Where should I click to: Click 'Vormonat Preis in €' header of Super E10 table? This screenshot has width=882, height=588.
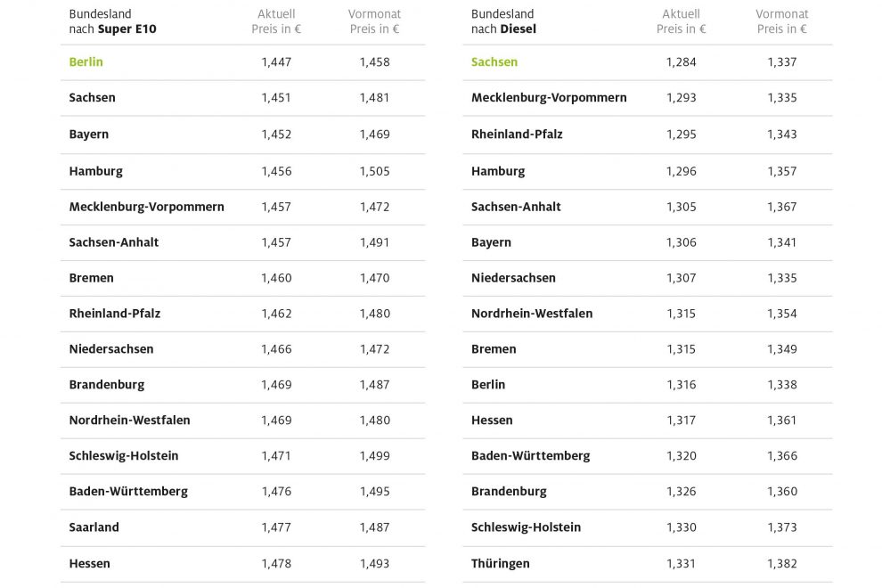tap(374, 21)
